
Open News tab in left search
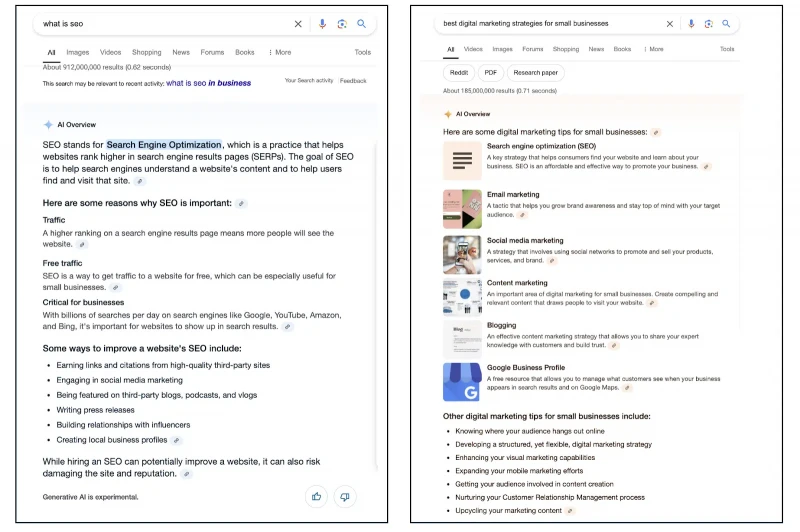181,53
